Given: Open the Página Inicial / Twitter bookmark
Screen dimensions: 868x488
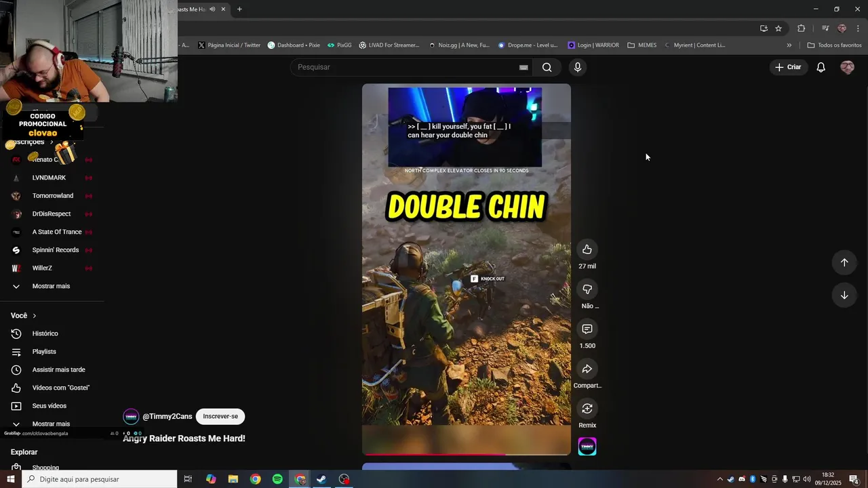Looking at the screenshot, I should [229, 45].
